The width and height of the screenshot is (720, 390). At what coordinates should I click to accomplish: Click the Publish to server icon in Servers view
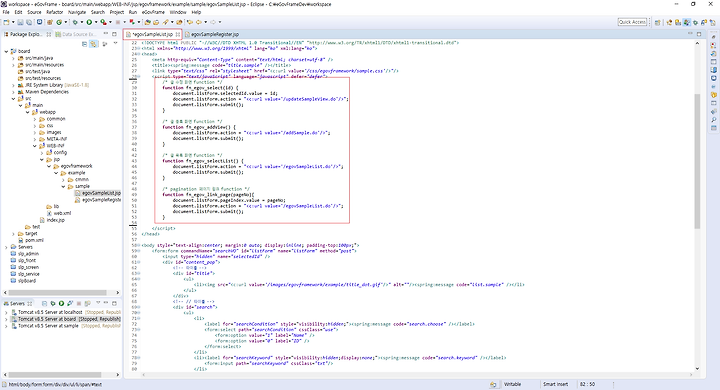pos(86,303)
